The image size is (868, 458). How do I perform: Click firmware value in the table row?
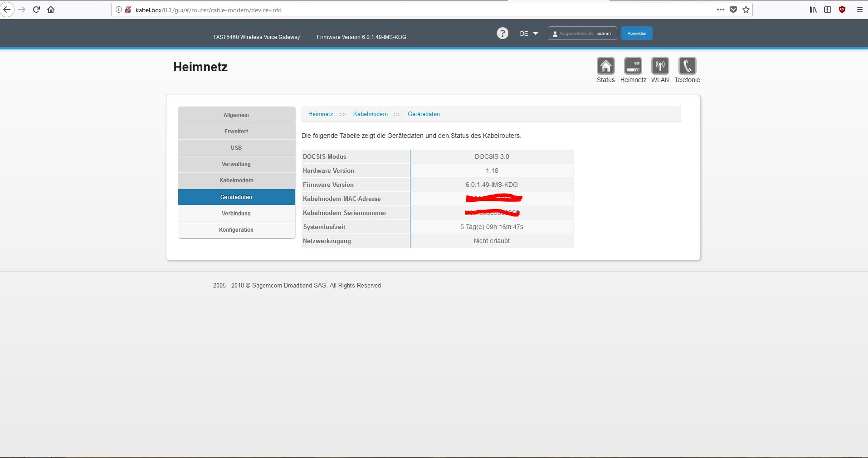pyautogui.click(x=492, y=185)
